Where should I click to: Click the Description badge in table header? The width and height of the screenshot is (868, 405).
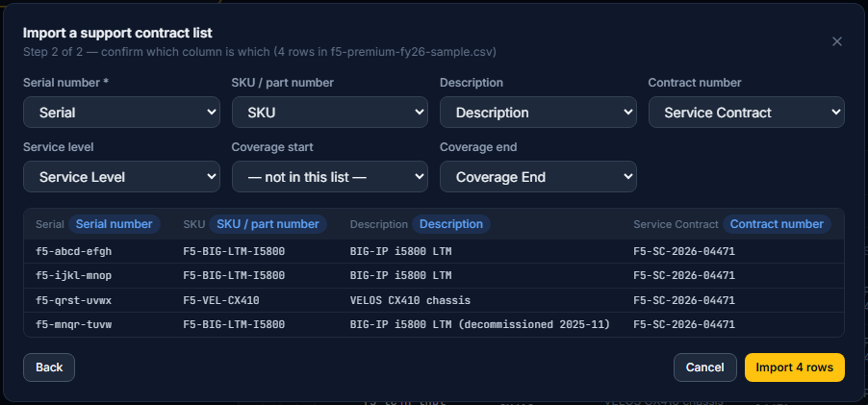pyautogui.click(x=451, y=224)
